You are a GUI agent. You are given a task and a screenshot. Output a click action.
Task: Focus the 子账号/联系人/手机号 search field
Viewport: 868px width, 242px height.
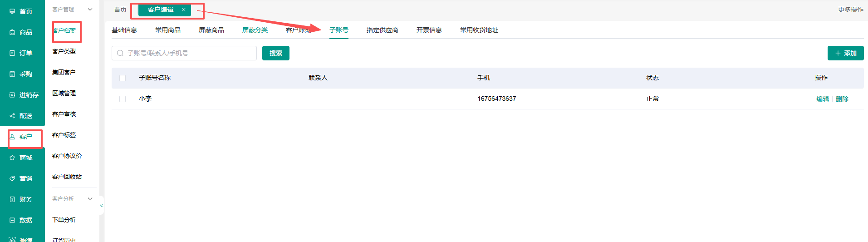point(184,53)
